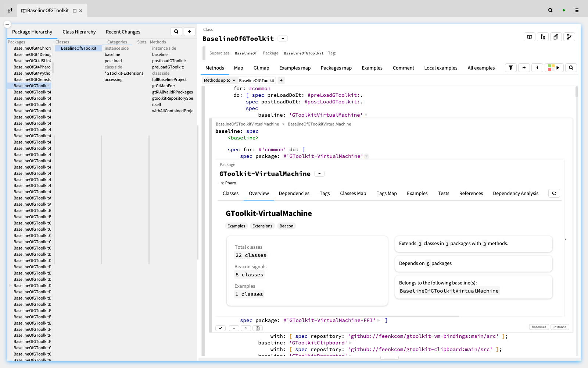Open the BaselineOf superclass link
Image resolution: width=588 pixels, height=368 pixels.
tap(246, 53)
